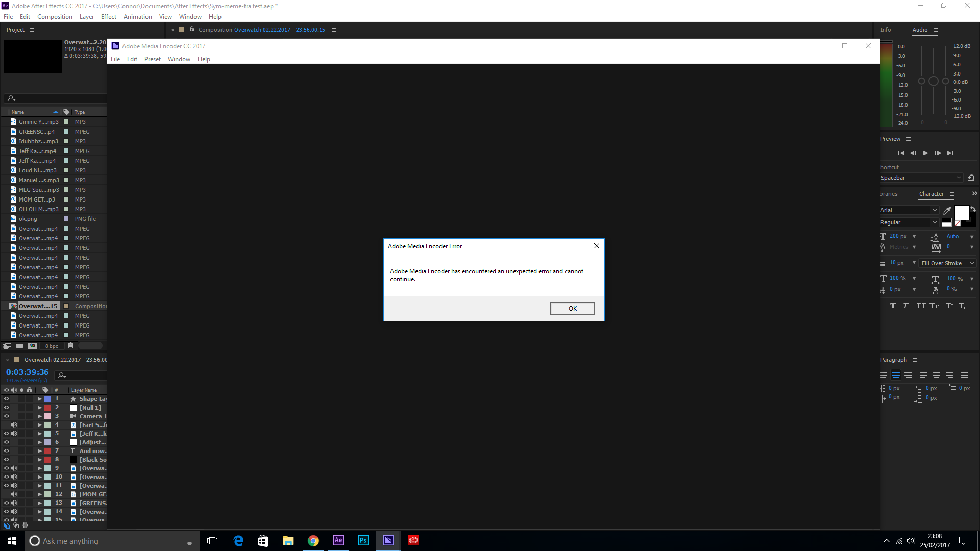Select the Faux Bold style in Character panel

894,306
